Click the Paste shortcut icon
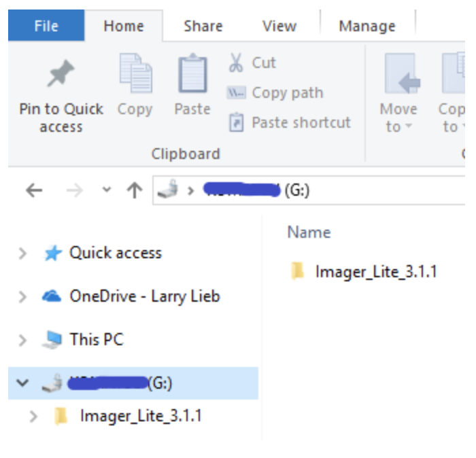 236,123
